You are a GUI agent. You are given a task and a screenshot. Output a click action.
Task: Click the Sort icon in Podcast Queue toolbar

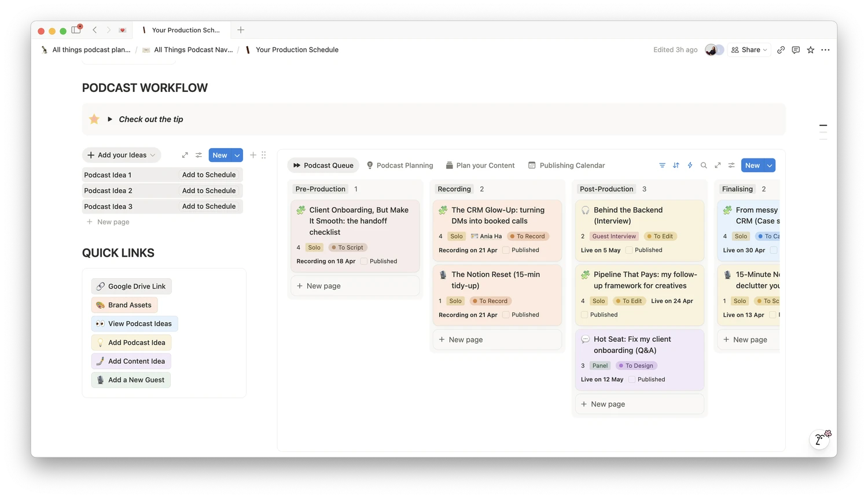click(x=676, y=165)
